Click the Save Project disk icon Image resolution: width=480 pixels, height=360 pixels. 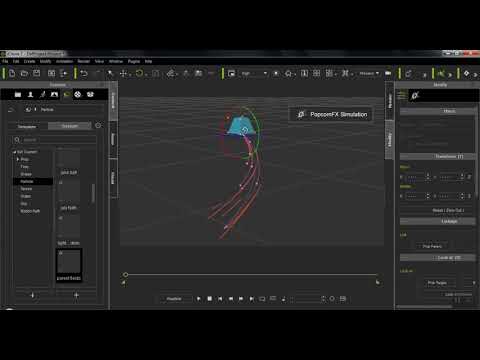click(x=37, y=73)
